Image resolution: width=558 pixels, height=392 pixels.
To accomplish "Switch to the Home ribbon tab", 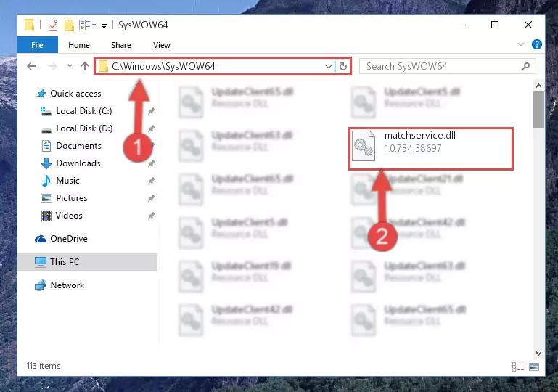I will (x=79, y=45).
